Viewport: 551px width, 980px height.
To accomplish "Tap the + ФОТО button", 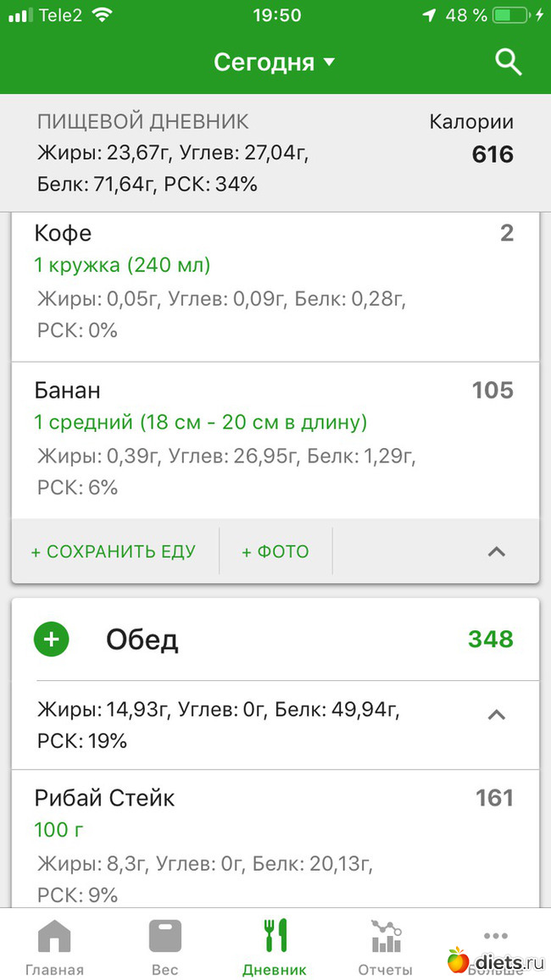I will click(275, 551).
